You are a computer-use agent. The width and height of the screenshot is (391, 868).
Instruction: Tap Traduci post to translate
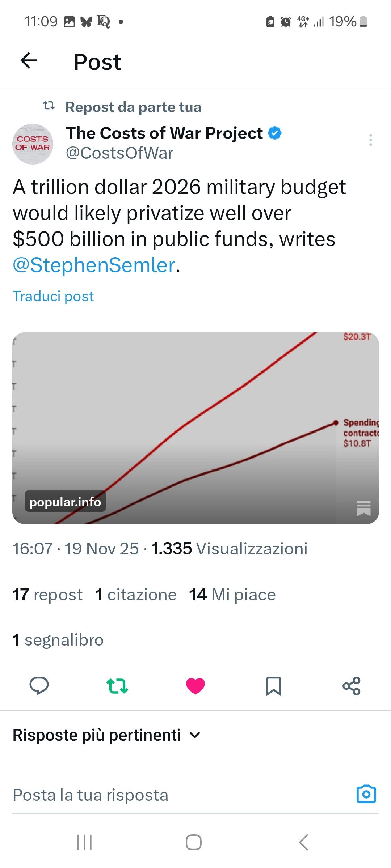click(x=53, y=296)
